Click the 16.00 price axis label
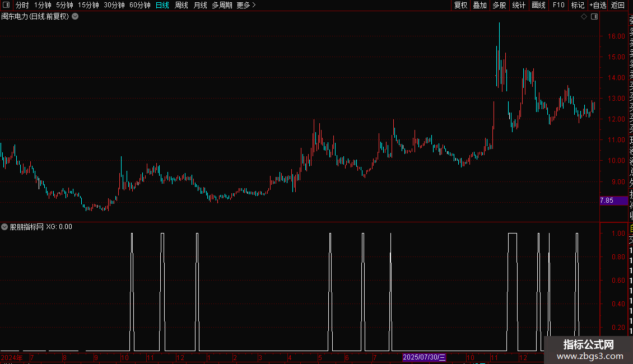Image resolution: width=633 pixels, height=364 pixels. [616, 36]
